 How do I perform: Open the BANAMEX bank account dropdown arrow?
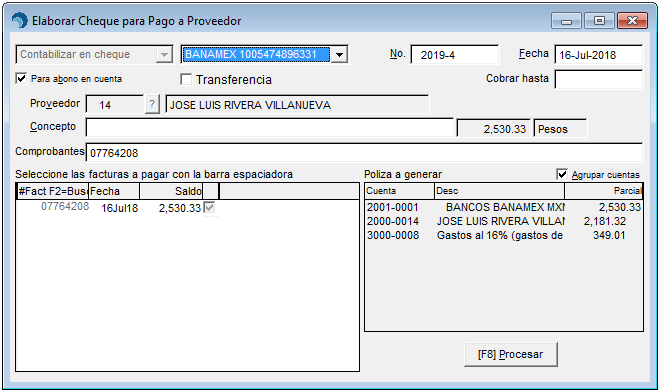point(339,54)
